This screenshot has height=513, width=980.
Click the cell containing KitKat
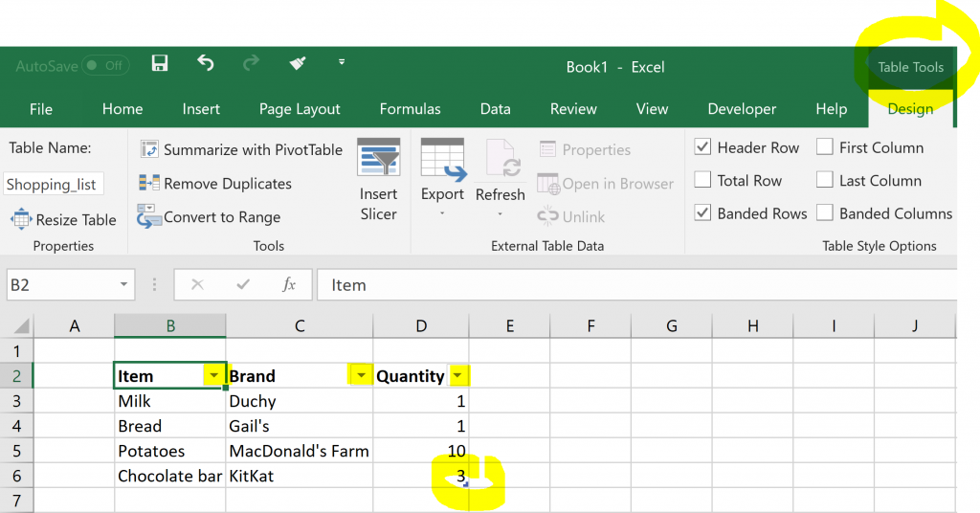click(300, 476)
